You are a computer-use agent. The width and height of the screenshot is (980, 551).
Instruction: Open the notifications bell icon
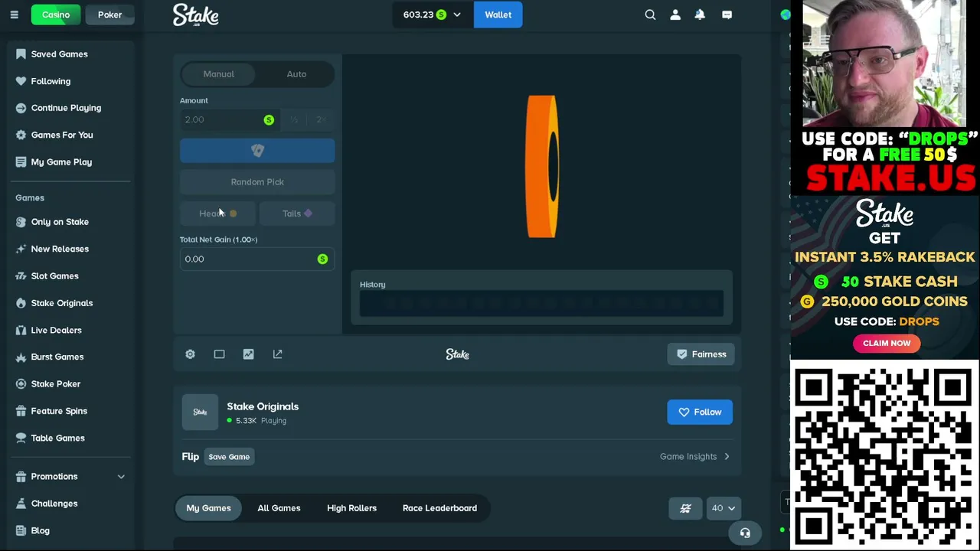tap(700, 15)
